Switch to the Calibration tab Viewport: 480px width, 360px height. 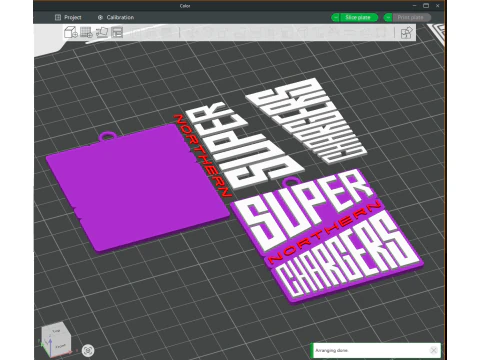pos(116,17)
